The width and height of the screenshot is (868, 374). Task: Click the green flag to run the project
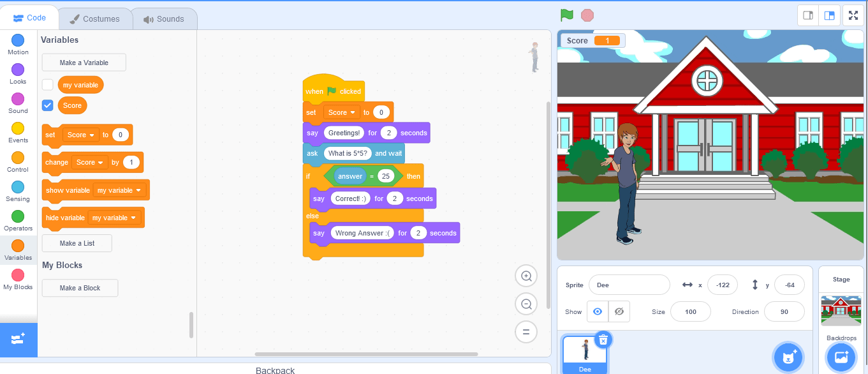(x=566, y=15)
